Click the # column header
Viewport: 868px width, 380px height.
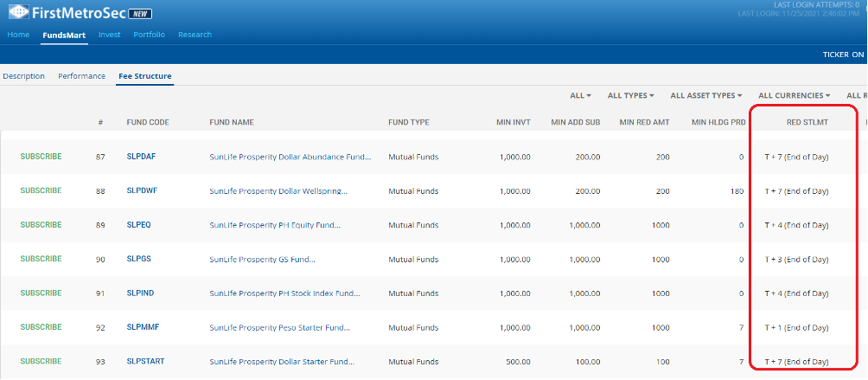(101, 122)
